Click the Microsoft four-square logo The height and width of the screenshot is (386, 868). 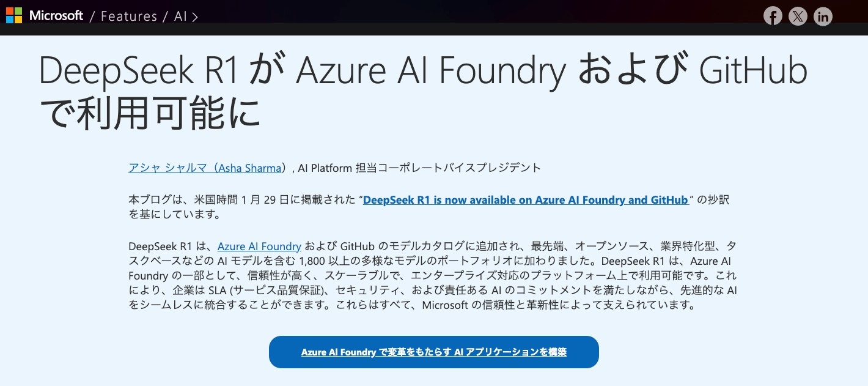(14, 16)
